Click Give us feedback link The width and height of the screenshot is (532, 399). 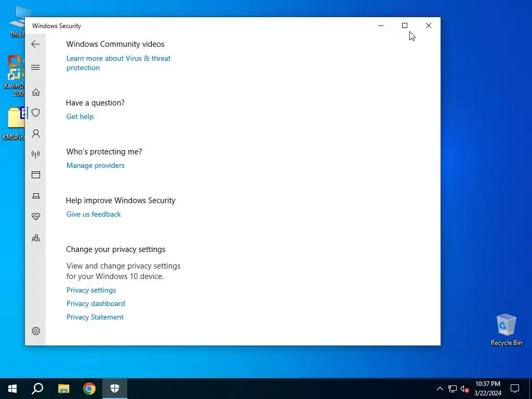pos(94,214)
